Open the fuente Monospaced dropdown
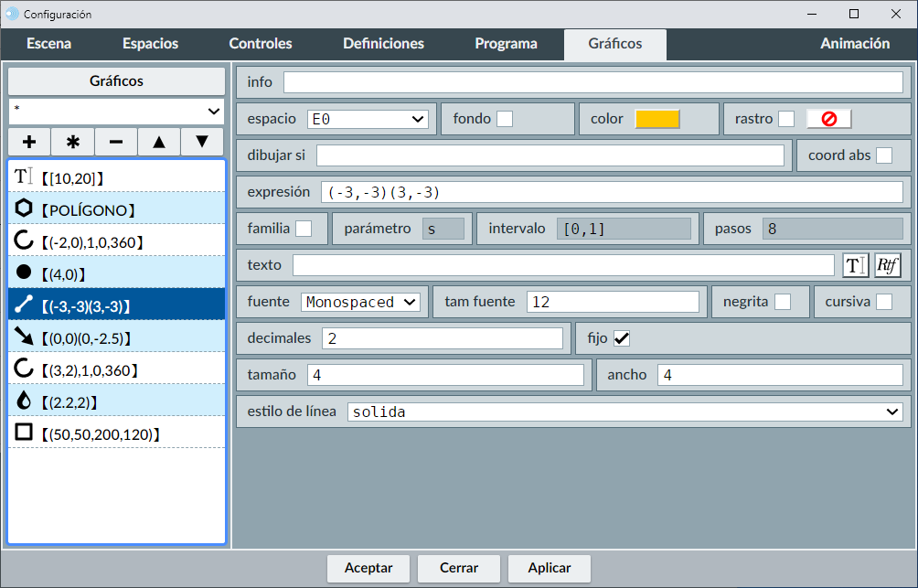The height and width of the screenshot is (588, 918). tap(360, 302)
